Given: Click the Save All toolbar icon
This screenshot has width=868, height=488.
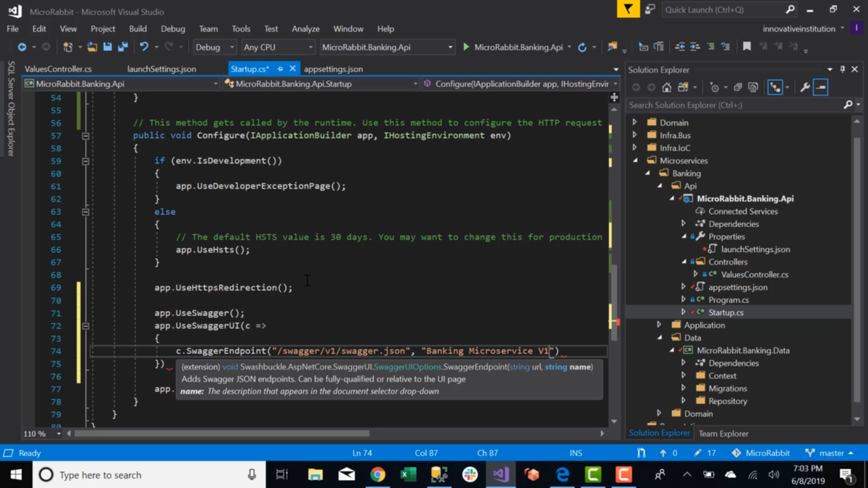Looking at the screenshot, I should [123, 47].
